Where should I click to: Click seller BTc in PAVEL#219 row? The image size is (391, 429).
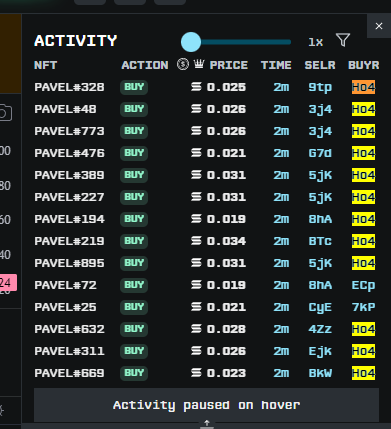(x=320, y=241)
